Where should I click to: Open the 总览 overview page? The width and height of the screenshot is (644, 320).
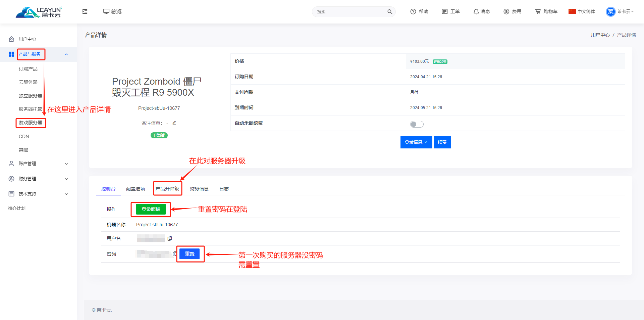point(112,11)
